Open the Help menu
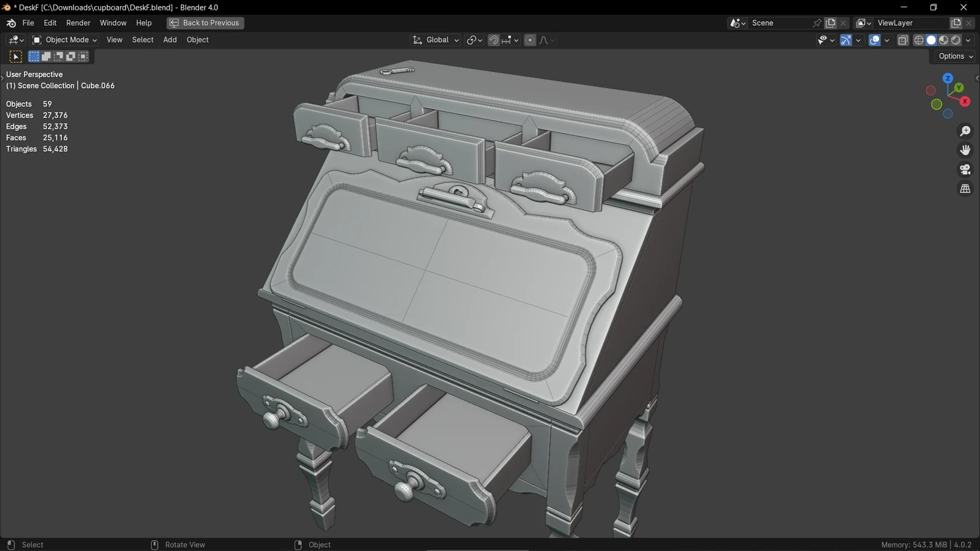The width and height of the screenshot is (980, 551). [x=144, y=23]
